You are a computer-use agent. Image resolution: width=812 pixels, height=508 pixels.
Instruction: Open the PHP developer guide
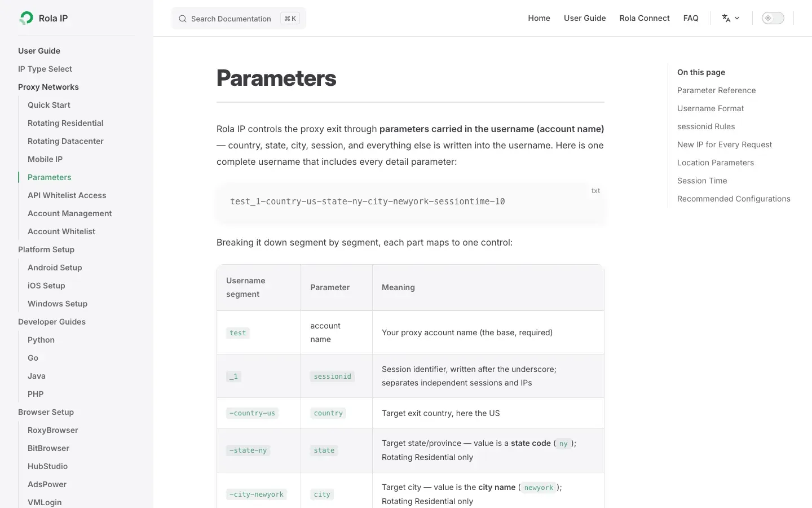[x=36, y=394]
